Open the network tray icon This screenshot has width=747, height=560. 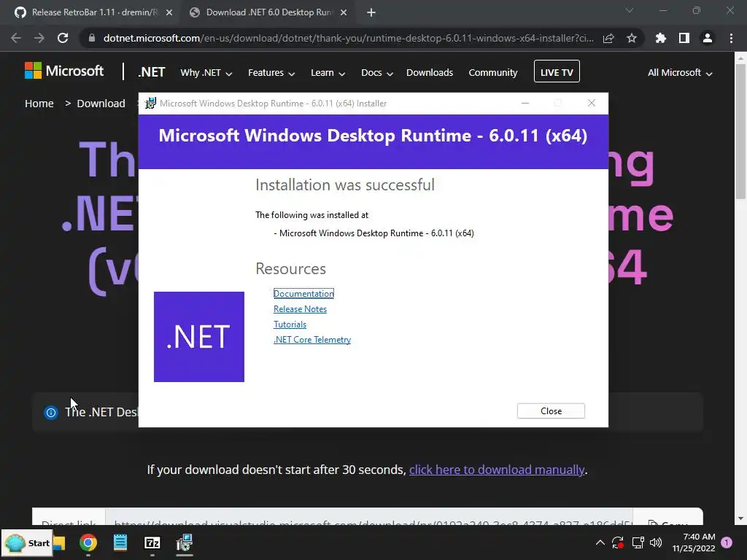pos(638,542)
